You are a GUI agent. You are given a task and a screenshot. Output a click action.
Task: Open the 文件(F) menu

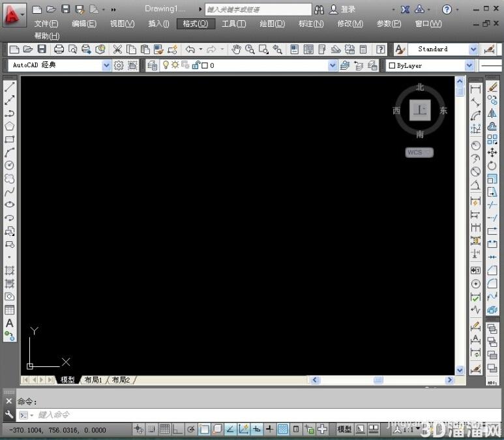(46, 23)
